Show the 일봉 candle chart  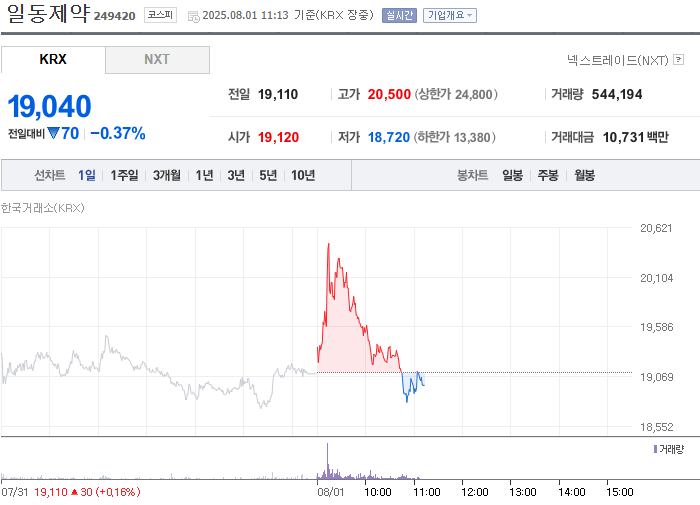(512, 175)
